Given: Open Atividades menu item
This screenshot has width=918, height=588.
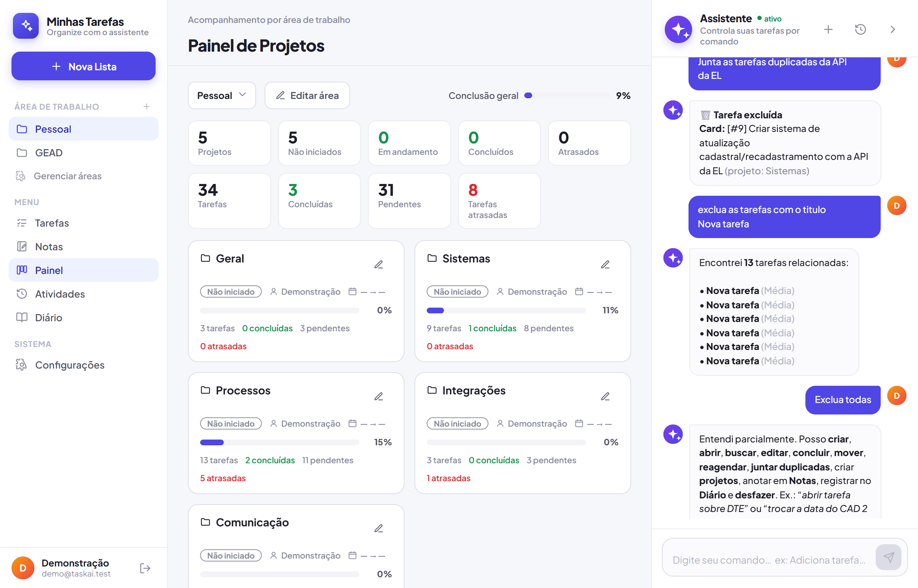Looking at the screenshot, I should [x=83, y=294].
